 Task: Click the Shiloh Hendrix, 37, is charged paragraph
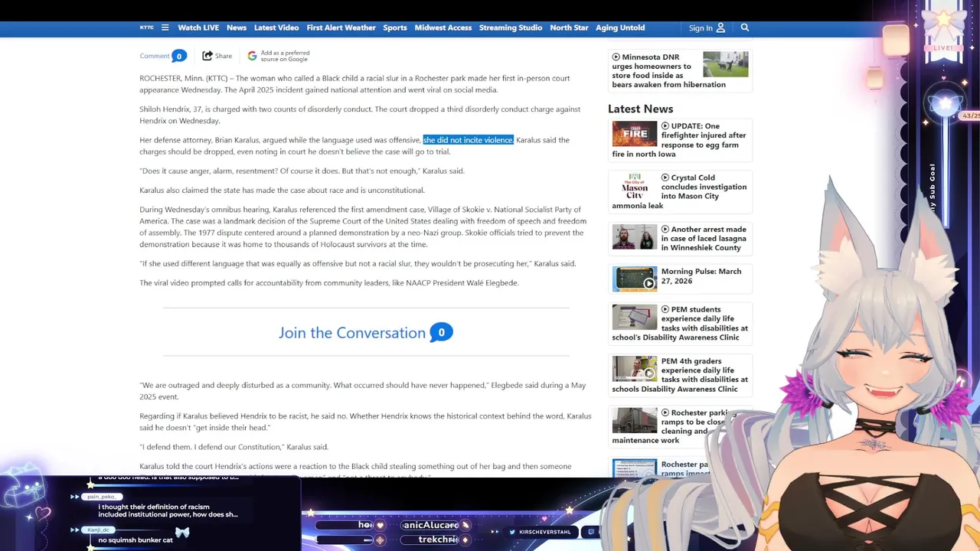[x=360, y=115]
